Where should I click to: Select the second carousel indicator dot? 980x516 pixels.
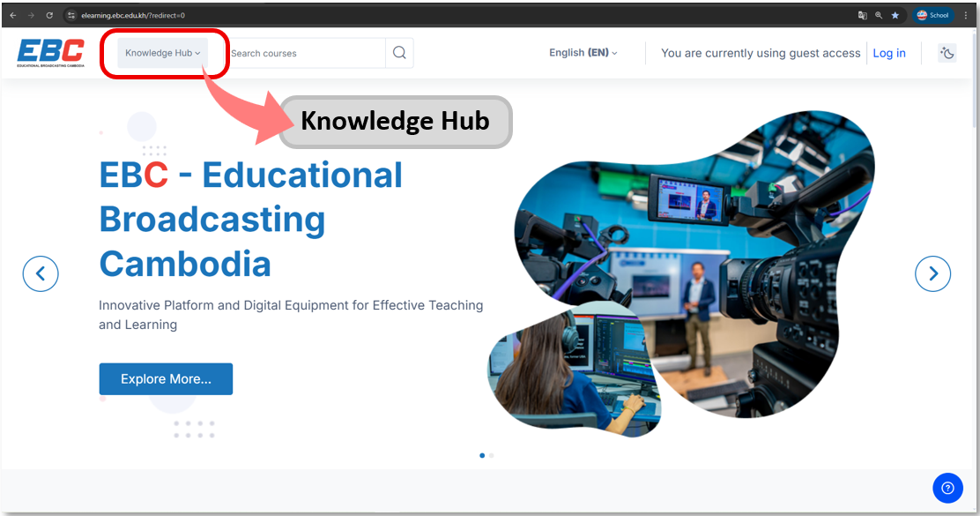[x=491, y=455]
